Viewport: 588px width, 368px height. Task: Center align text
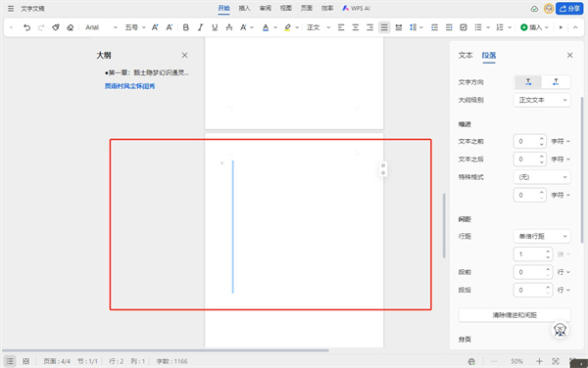(x=356, y=27)
